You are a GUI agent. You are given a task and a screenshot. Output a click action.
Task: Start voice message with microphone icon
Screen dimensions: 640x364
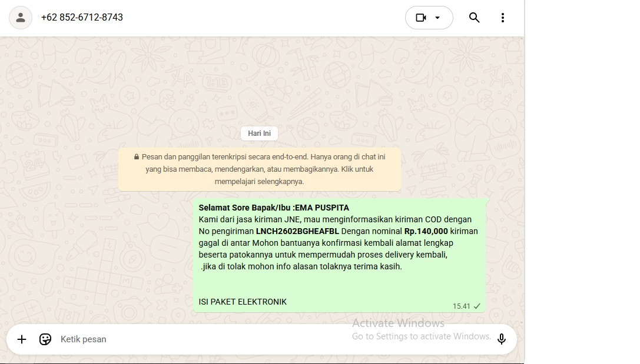[x=502, y=339]
